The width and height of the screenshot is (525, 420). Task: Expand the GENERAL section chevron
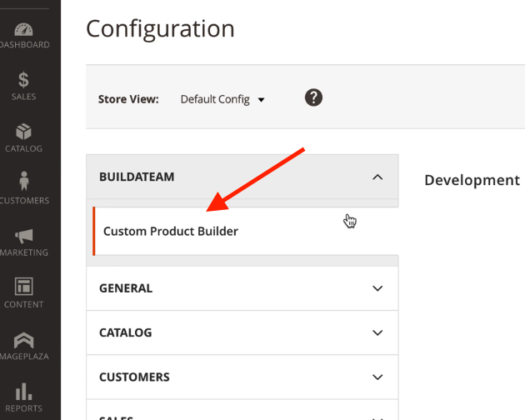(x=377, y=288)
